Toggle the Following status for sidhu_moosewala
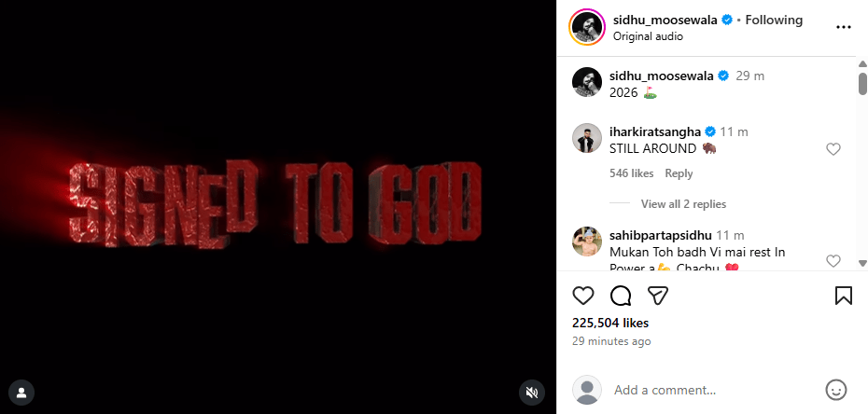This screenshot has height=414, width=868. 774,20
